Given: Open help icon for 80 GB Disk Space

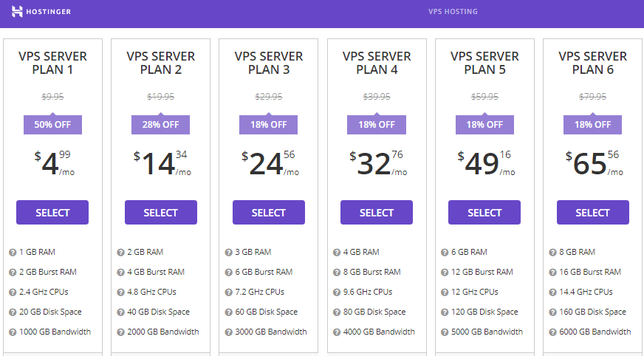Looking at the screenshot, I should coord(337,312).
